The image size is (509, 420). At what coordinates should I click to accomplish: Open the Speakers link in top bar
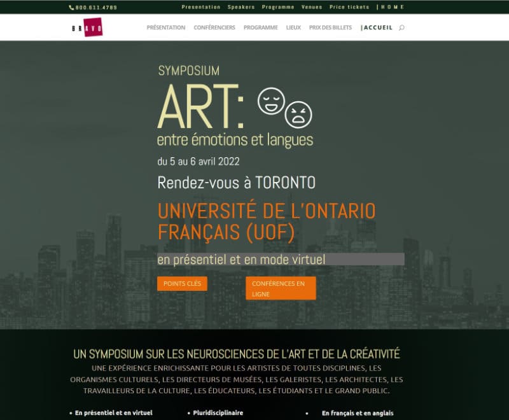(241, 7)
